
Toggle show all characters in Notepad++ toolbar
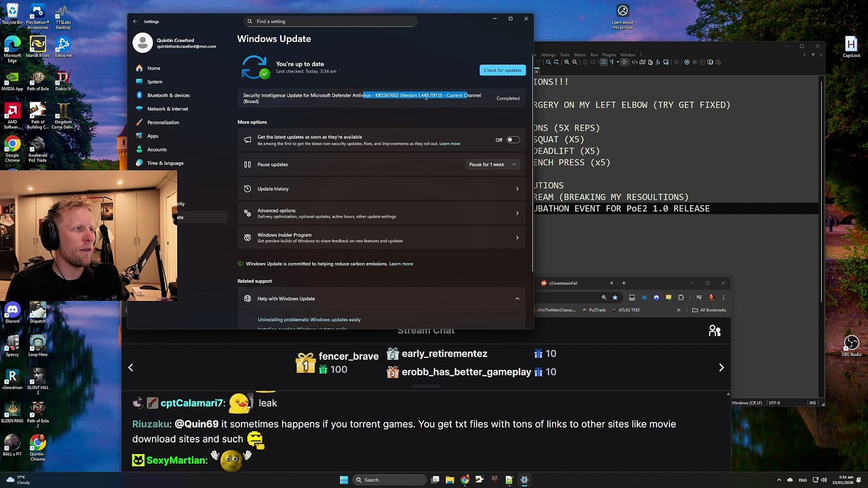click(612, 62)
